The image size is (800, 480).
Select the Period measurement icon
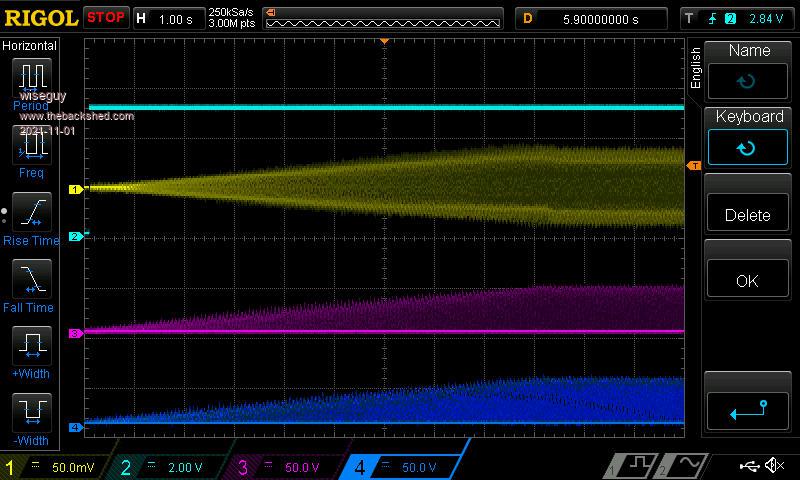pos(31,78)
